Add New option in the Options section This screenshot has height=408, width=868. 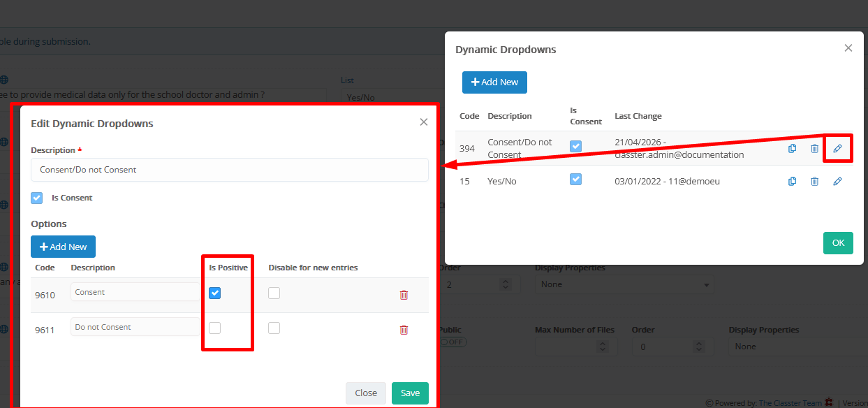tap(63, 247)
